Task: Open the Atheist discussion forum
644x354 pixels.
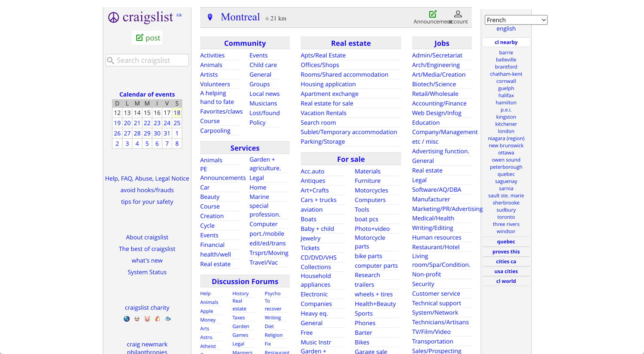Action: click(x=208, y=346)
